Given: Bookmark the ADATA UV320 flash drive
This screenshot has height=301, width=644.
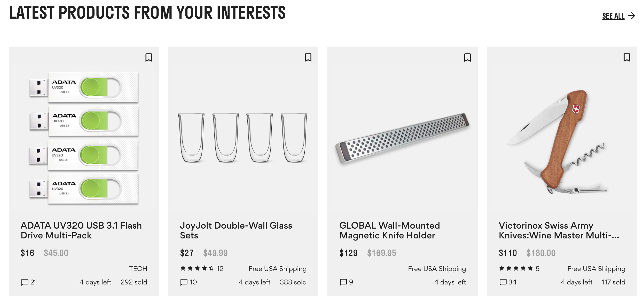Looking at the screenshot, I should 149,57.
